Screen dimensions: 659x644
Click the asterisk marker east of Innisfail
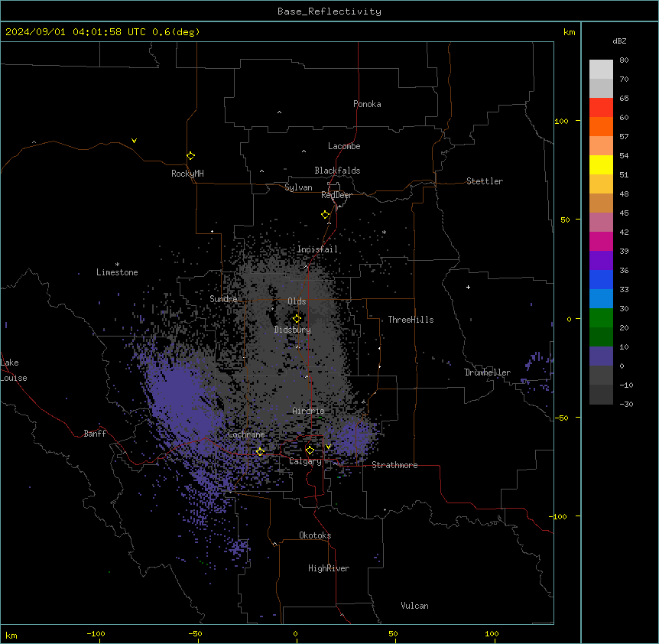(x=384, y=232)
